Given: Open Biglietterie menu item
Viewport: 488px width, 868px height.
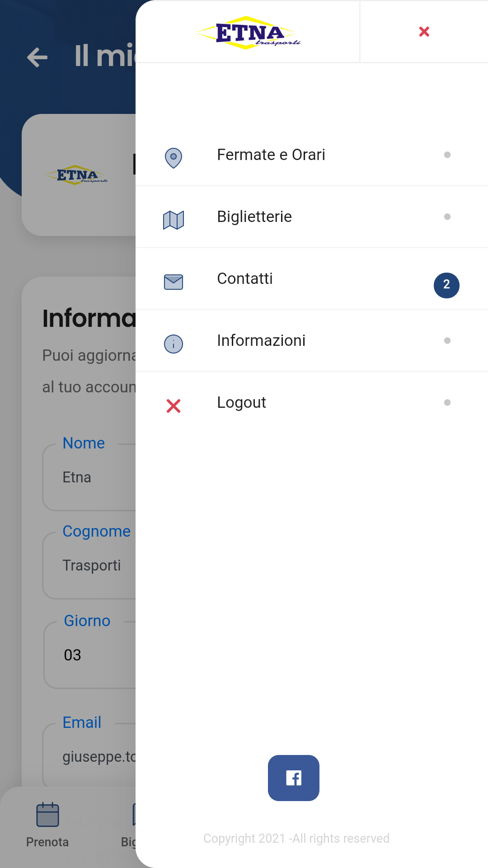Looking at the screenshot, I should coord(254,217).
